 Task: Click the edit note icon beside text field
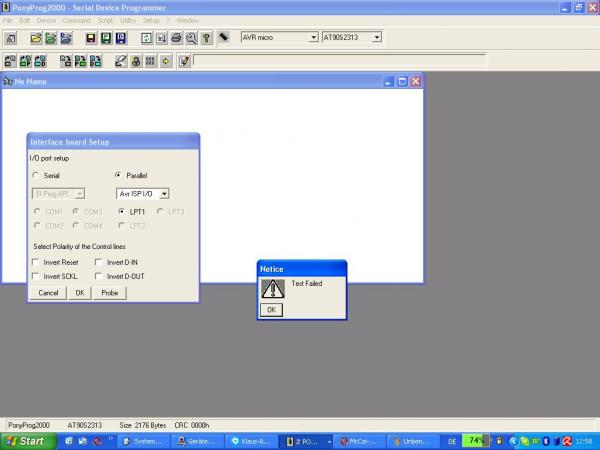point(183,61)
